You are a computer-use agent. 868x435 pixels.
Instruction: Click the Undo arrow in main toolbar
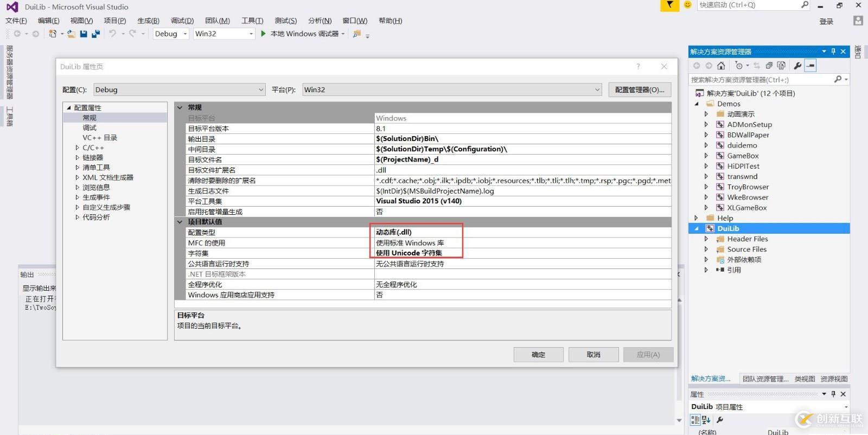point(112,34)
